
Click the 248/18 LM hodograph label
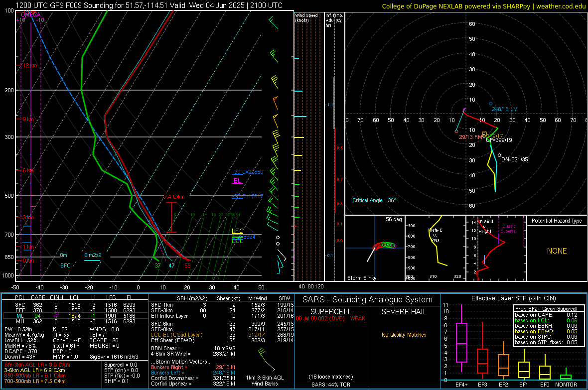pos(505,109)
